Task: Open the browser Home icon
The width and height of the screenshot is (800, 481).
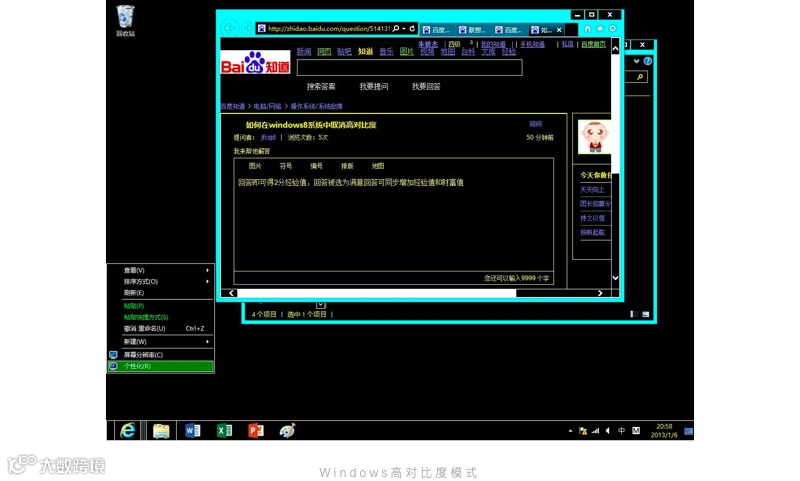Action: [587, 29]
